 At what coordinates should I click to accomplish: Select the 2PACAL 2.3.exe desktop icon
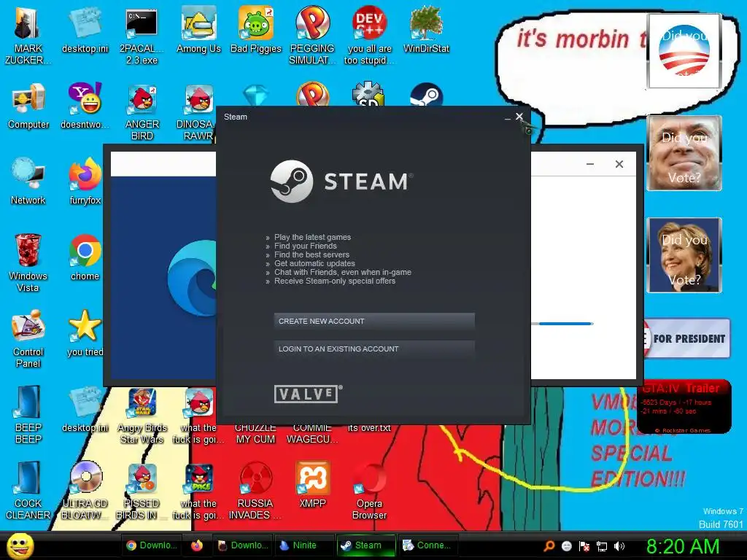pyautogui.click(x=142, y=35)
